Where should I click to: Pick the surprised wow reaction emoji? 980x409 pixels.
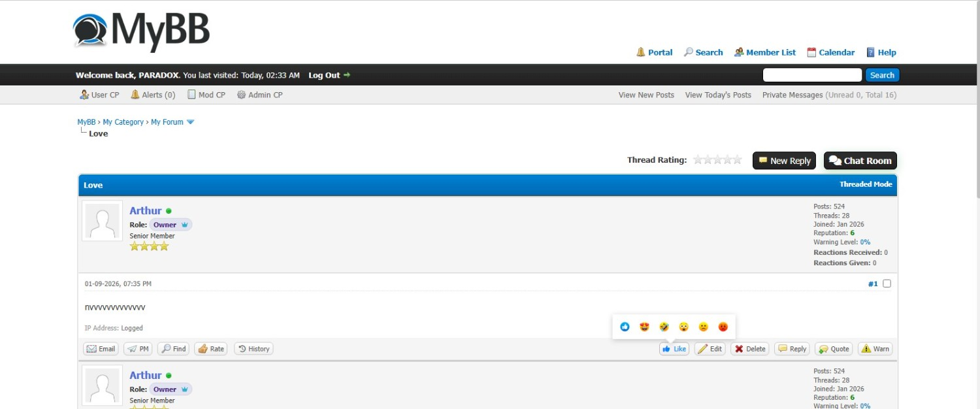[683, 327]
